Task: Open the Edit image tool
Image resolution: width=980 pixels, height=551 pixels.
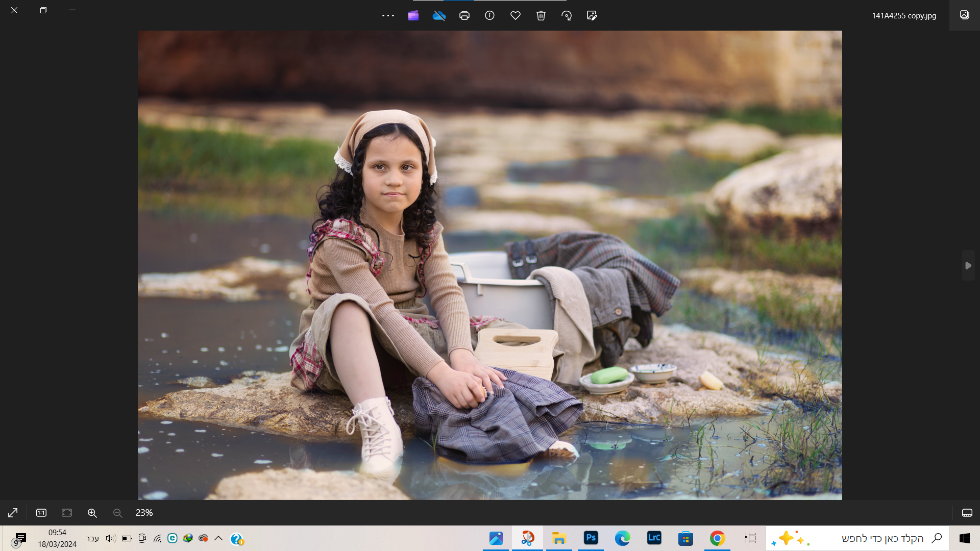Action: coord(592,16)
